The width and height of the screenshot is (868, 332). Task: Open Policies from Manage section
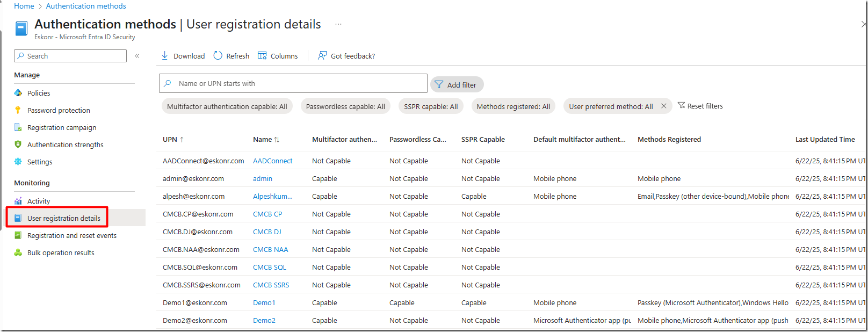click(39, 93)
